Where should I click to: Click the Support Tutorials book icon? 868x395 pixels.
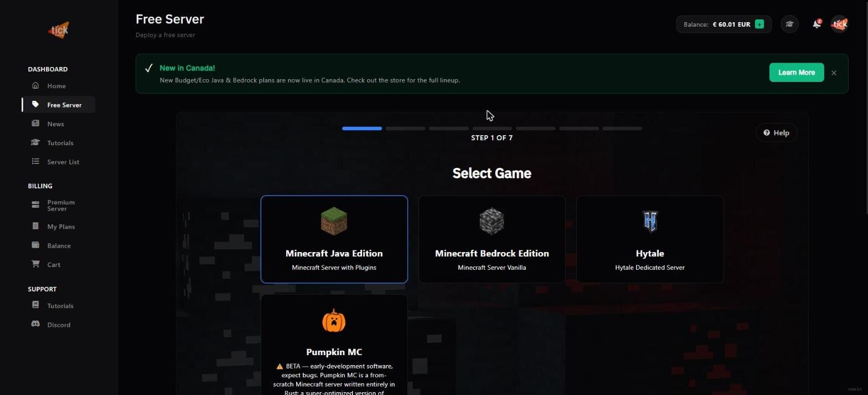click(x=35, y=305)
